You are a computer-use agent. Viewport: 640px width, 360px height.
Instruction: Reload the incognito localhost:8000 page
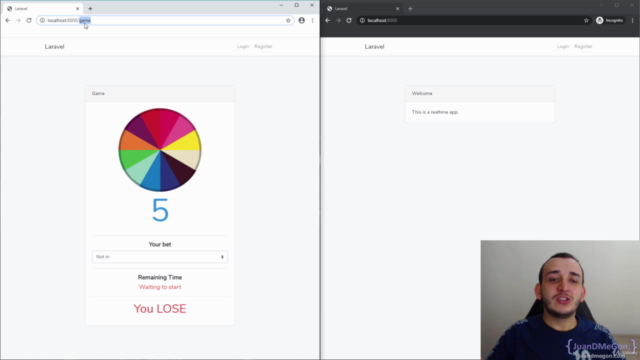[x=349, y=20]
